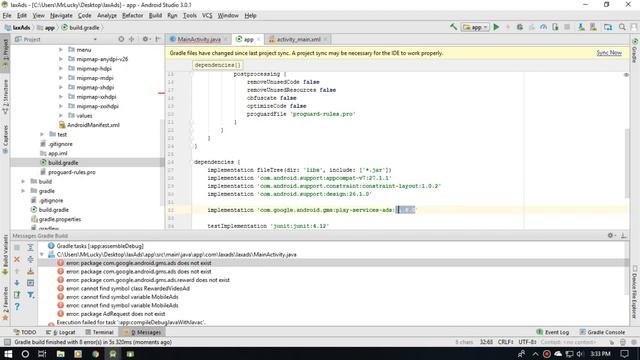Toggle the Structure tool window side tab
This screenshot has width=640, height=360.
tap(5, 97)
